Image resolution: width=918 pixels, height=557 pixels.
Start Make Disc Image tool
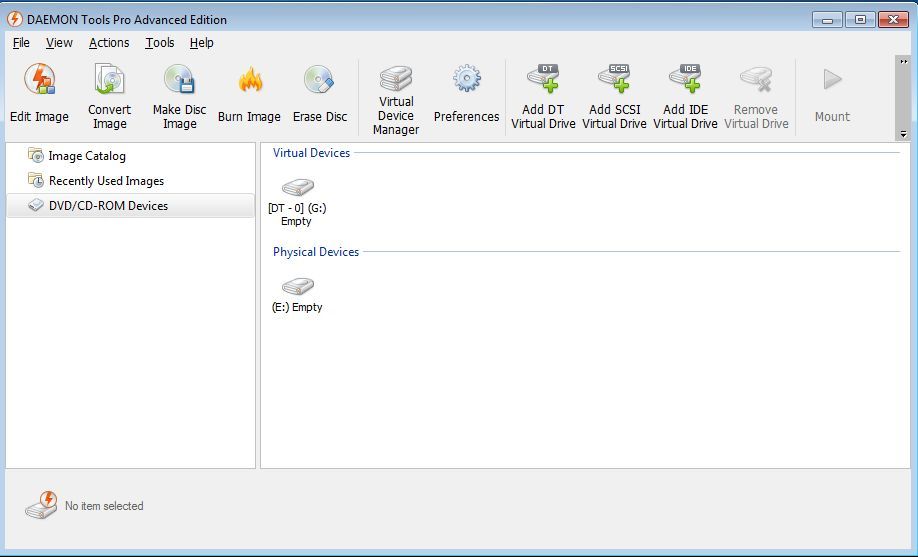pyautogui.click(x=179, y=97)
